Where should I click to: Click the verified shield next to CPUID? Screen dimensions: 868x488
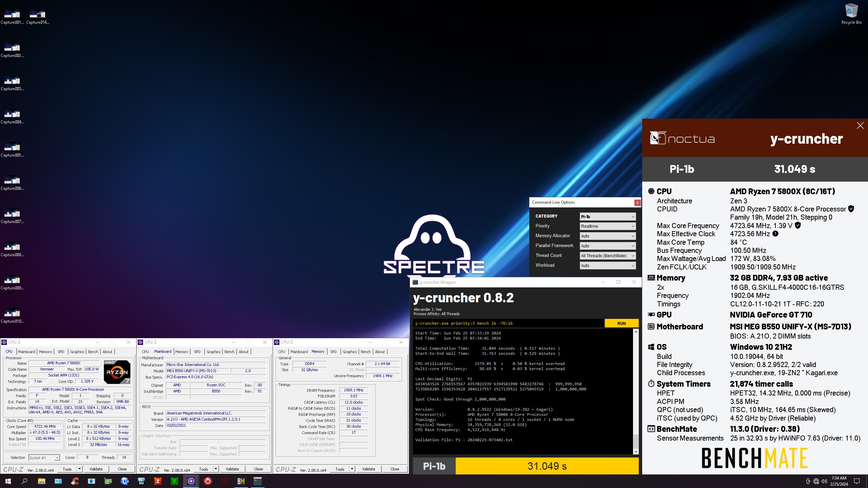click(x=851, y=209)
